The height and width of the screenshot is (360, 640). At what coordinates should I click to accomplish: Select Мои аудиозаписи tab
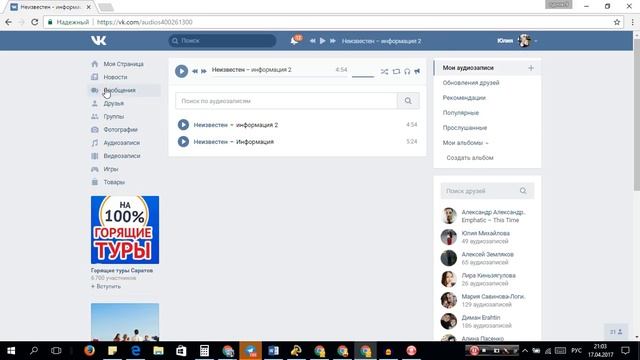pos(468,68)
